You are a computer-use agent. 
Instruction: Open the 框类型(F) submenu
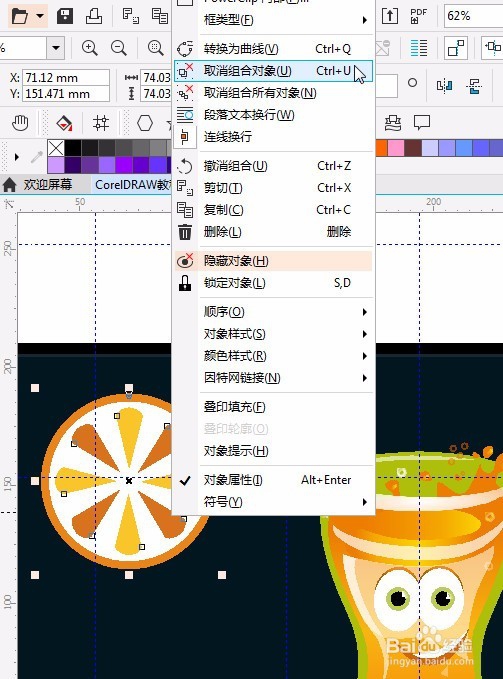273,20
